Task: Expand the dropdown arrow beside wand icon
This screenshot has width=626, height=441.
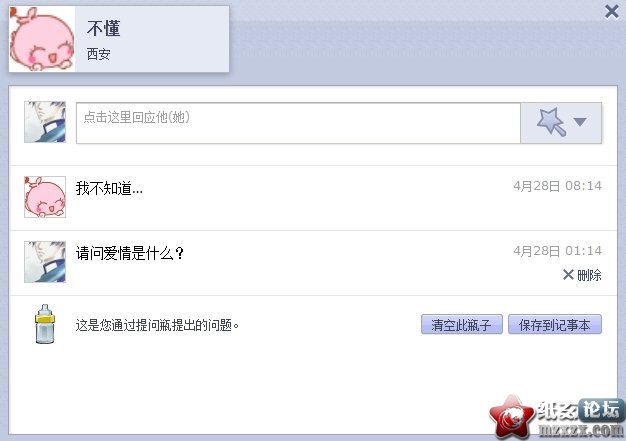Action: [x=580, y=122]
